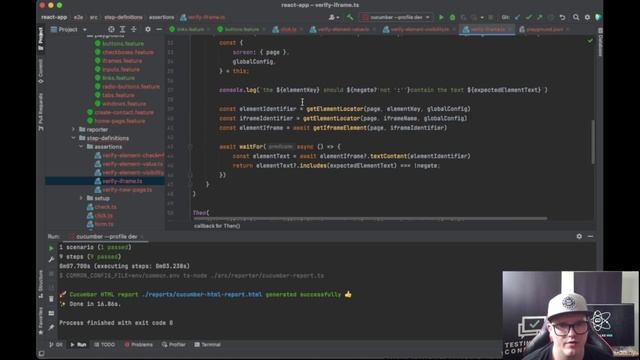640x360 pixels.
Task: Open the Database tool window on right edge
Action: (x=600, y=42)
